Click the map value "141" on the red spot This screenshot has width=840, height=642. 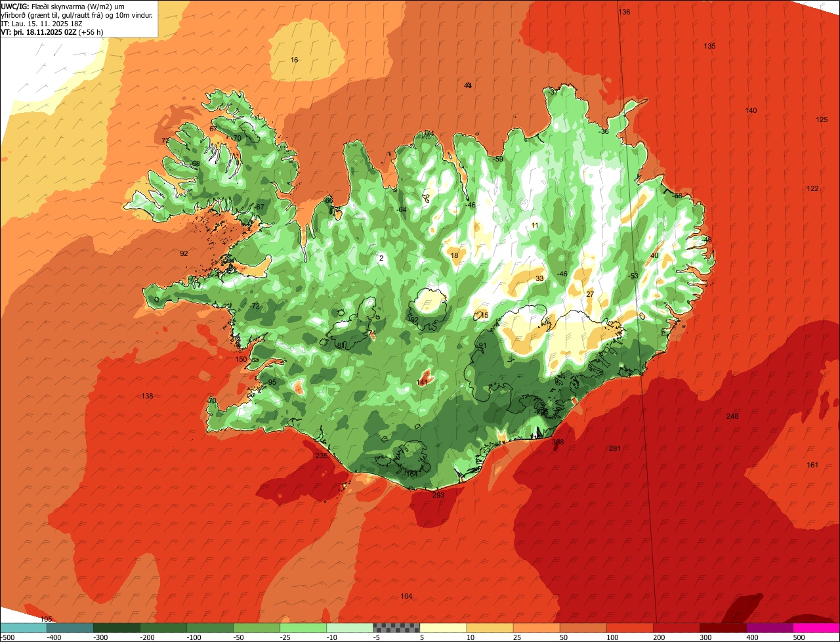[x=422, y=381]
